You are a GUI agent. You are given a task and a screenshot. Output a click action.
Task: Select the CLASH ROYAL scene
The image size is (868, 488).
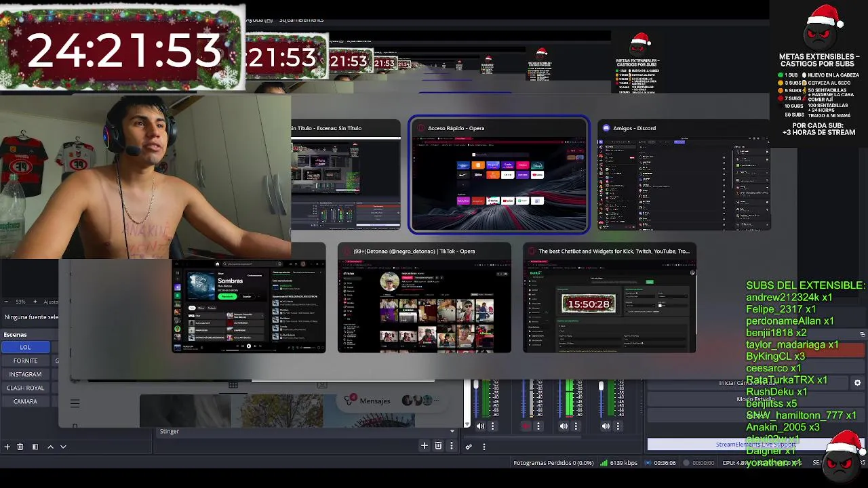25,388
